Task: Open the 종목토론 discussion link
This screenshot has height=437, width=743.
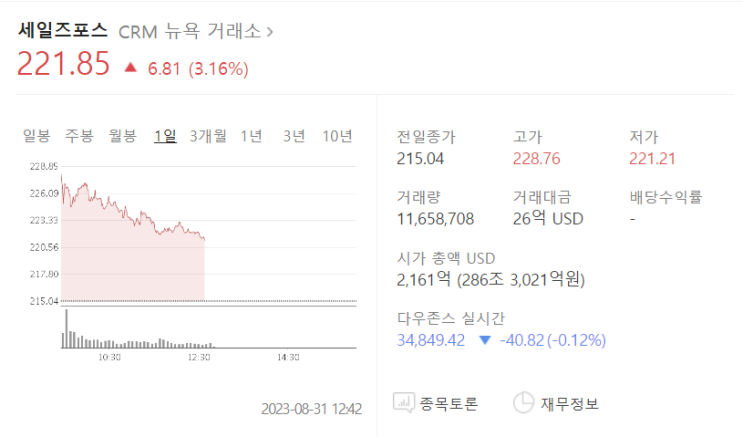Action: tap(449, 404)
